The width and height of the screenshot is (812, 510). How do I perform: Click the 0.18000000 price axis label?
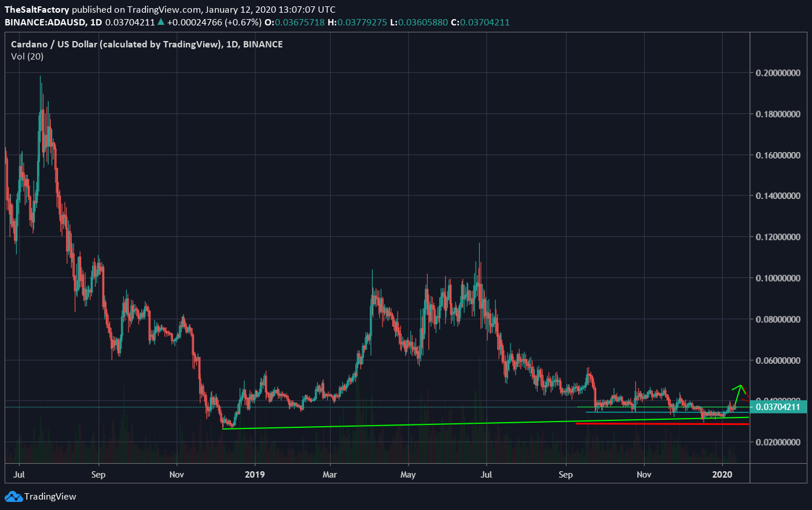coord(778,114)
